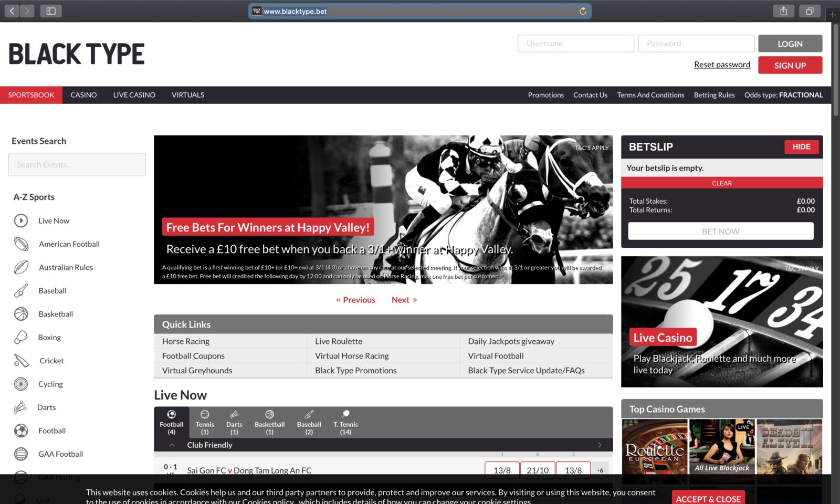840x504 pixels.
Task: Open the Promotions menu item
Action: tap(545, 95)
